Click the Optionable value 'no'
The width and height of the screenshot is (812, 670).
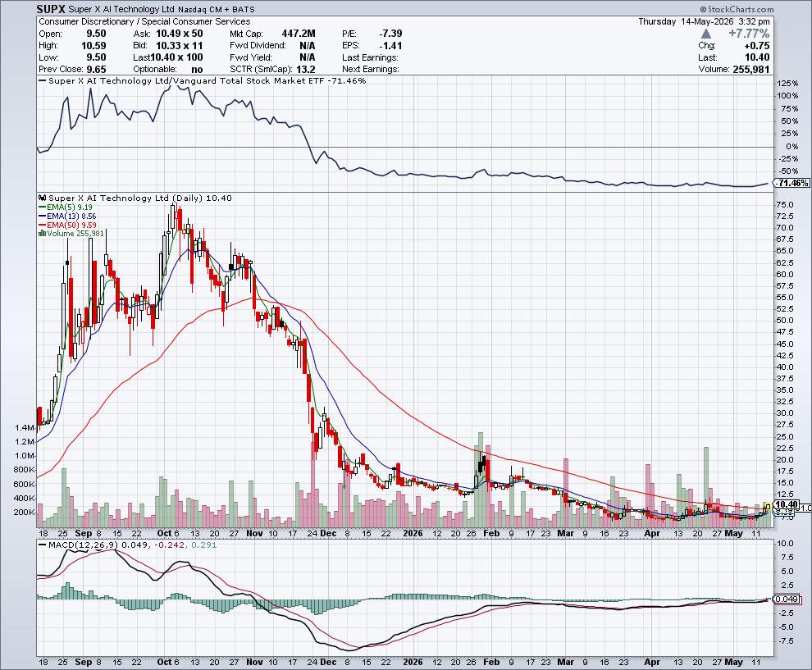click(197, 70)
